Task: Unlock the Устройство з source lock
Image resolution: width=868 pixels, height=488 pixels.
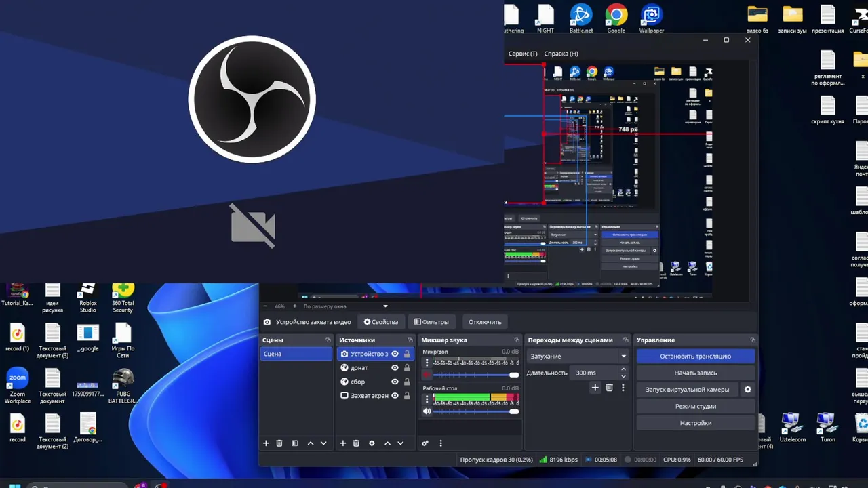Action: point(407,354)
